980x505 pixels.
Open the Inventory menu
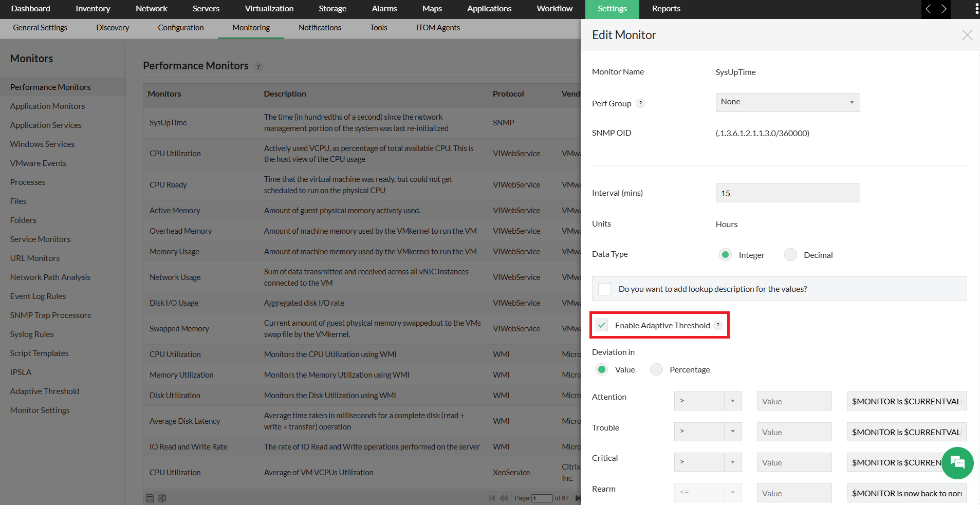coord(93,9)
